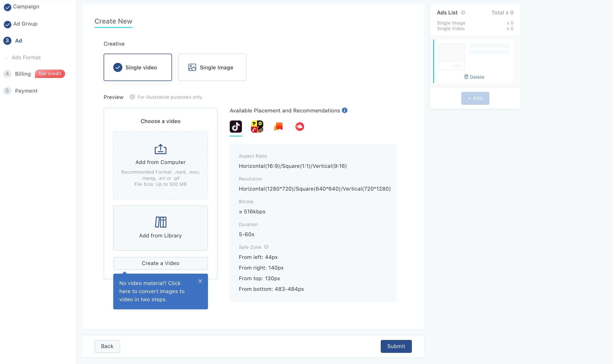Select the TikTok placement icon

tap(236, 127)
